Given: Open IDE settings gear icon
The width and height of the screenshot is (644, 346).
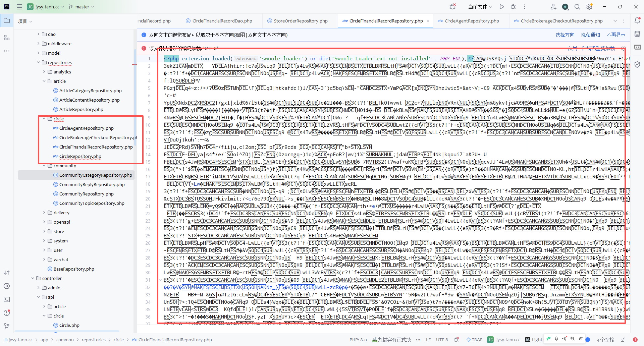Looking at the screenshot, I should point(589,7).
